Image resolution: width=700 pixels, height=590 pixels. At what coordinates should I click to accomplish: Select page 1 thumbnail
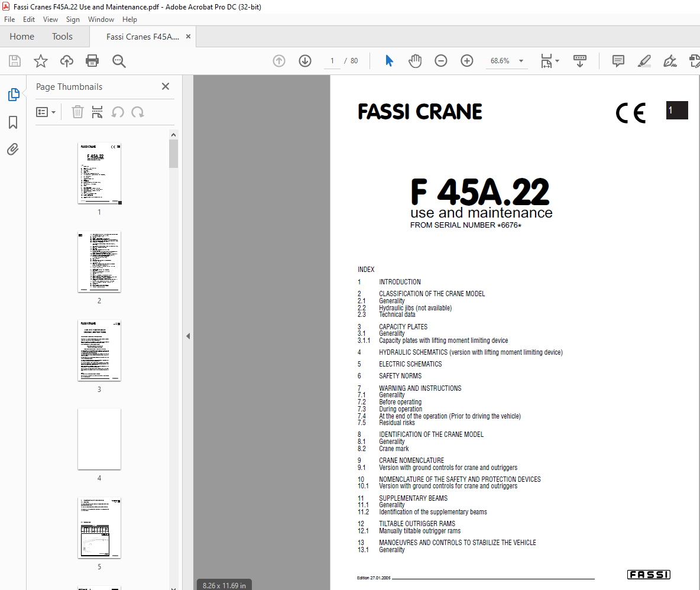pyautogui.click(x=99, y=173)
